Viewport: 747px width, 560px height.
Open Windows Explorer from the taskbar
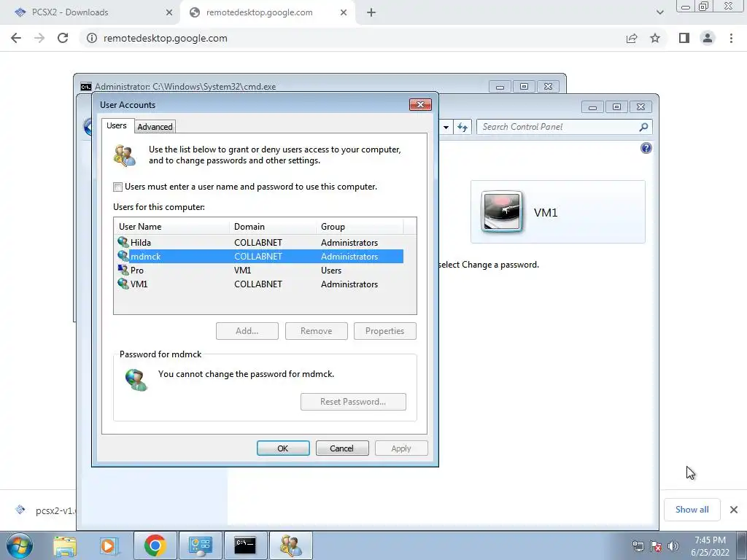coord(65,545)
